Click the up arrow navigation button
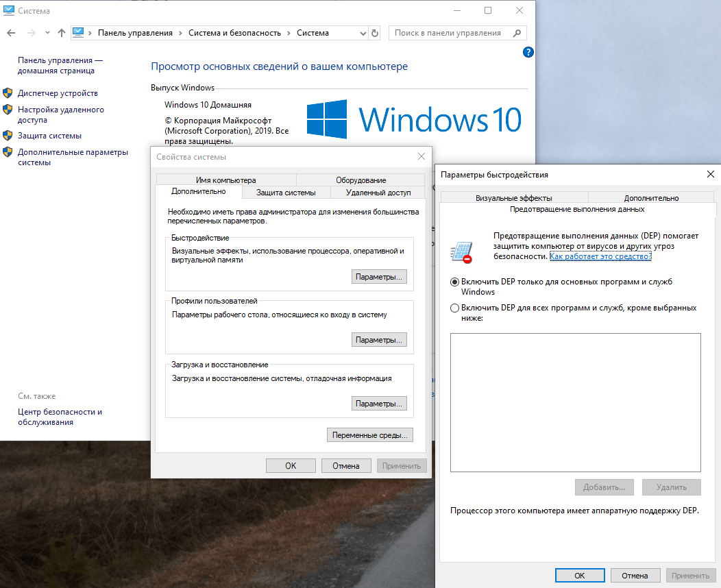 (x=62, y=33)
